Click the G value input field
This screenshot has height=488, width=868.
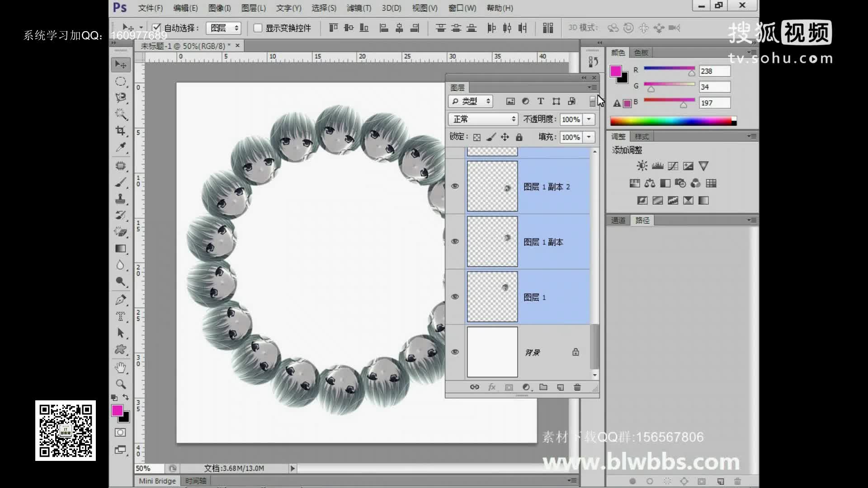[x=714, y=87]
